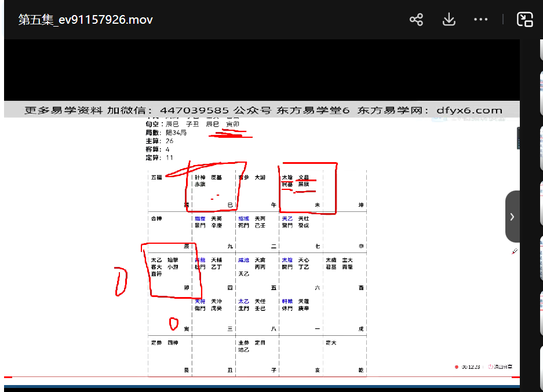The width and height of the screenshot is (543, 392).
Task: Expand the side panel with the arrow
Action: 512,217
